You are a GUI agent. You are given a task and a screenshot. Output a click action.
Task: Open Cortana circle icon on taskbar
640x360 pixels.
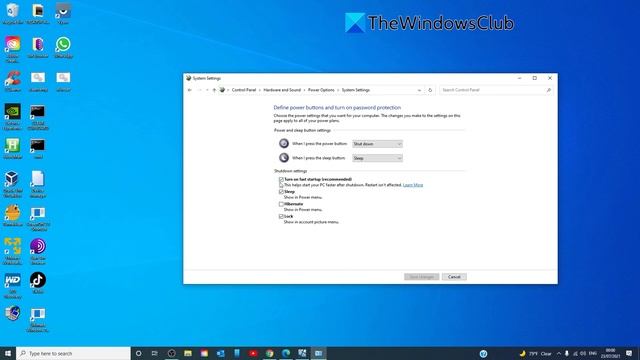138,353
